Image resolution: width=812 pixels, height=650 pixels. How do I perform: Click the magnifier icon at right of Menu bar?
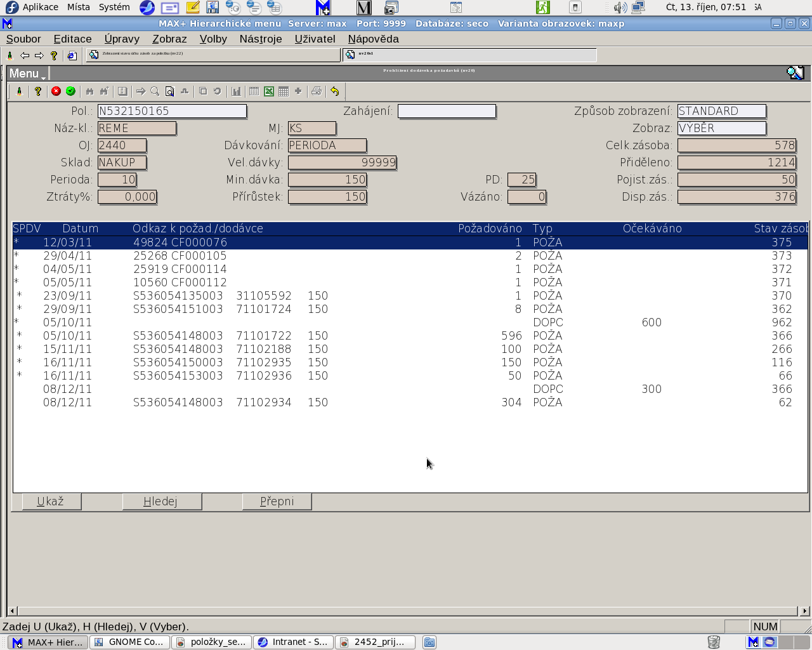pos(796,73)
